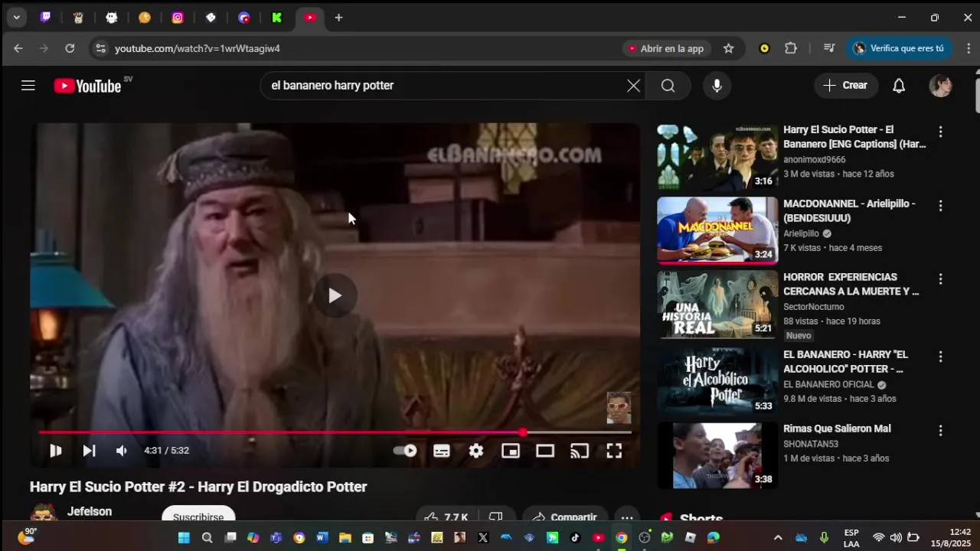Open the Crear upload button
Screen dimensions: 980x551
click(x=845, y=86)
